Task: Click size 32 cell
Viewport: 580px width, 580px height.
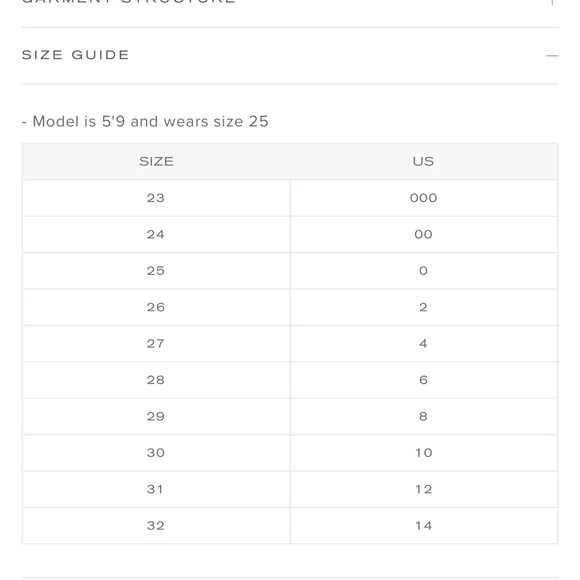Action: pos(156,526)
